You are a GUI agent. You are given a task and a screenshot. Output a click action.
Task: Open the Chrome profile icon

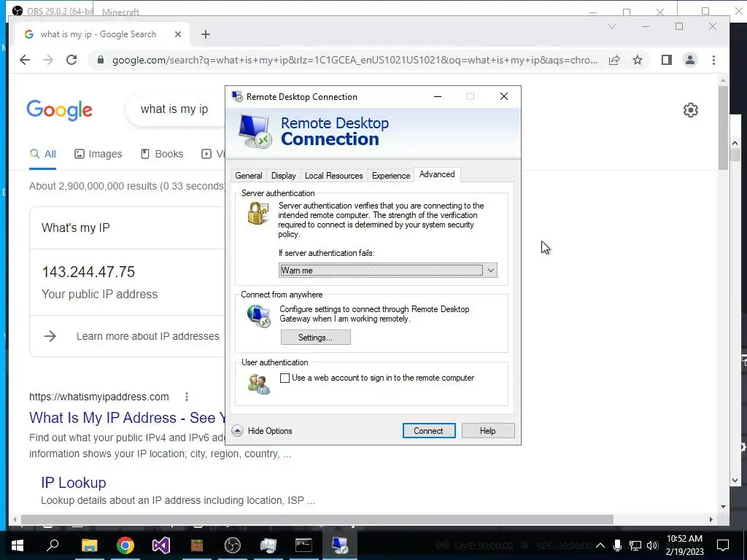[x=690, y=60]
